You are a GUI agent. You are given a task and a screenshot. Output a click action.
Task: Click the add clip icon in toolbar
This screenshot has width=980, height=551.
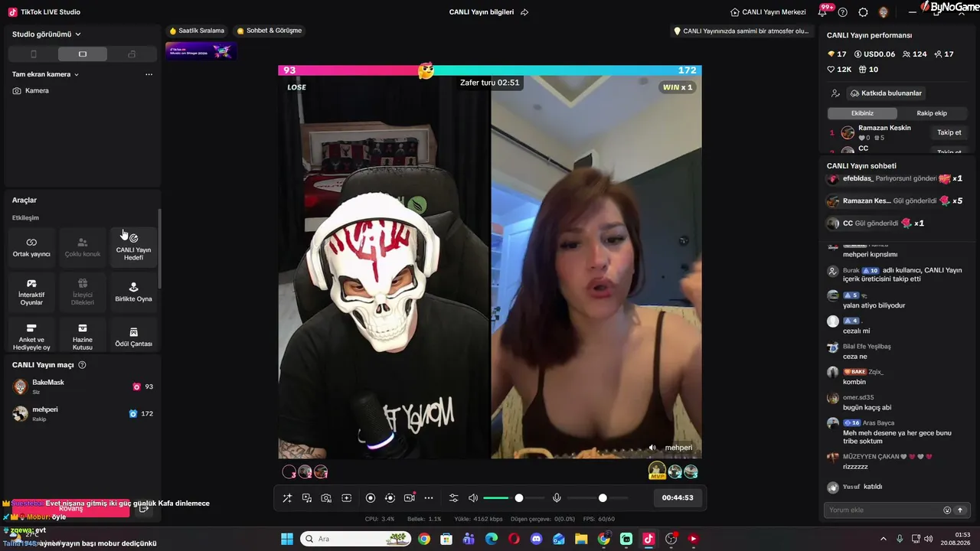click(x=346, y=498)
